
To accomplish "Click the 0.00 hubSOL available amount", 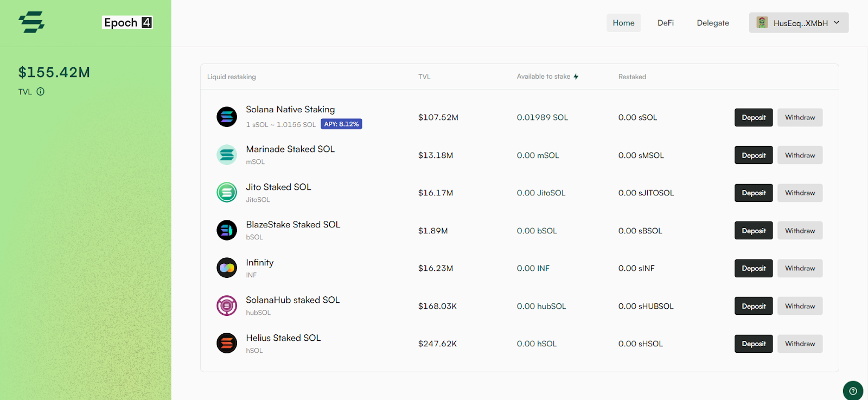I will click(x=541, y=306).
